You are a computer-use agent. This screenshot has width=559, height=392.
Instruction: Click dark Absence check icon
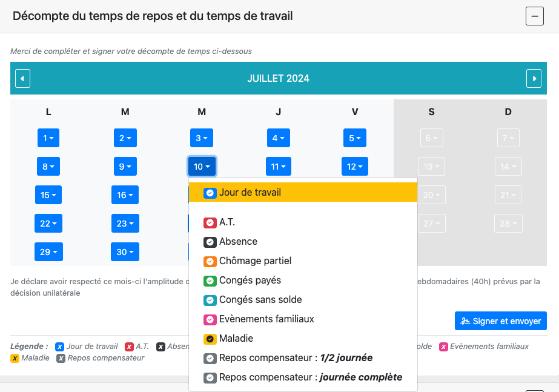coord(210,242)
